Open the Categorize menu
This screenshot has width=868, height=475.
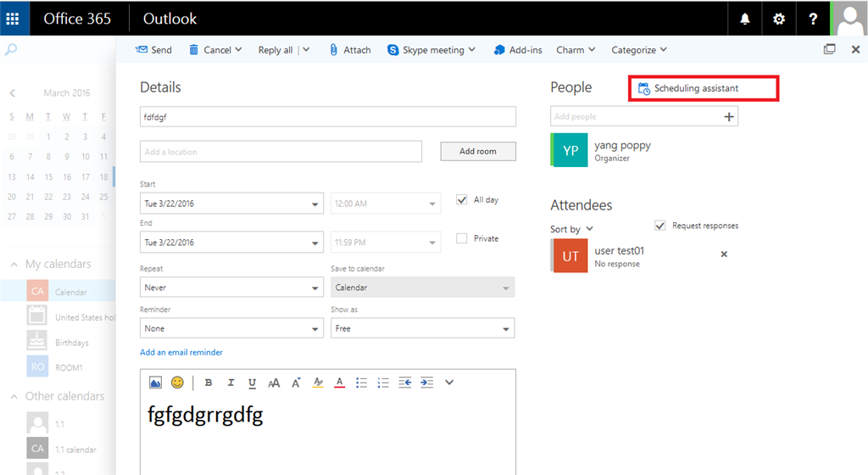tap(639, 50)
